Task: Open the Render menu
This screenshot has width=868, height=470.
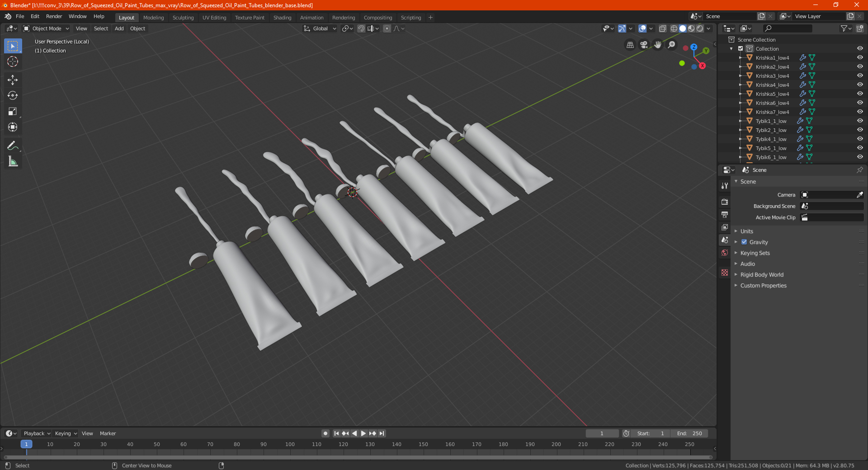Action: [x=54, y=16]
